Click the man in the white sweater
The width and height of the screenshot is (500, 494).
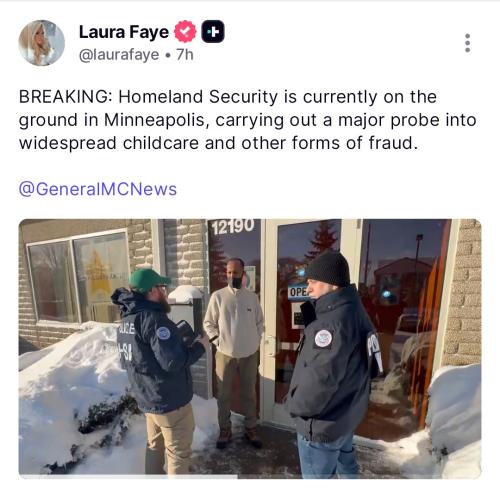pyautogui.click(x=234, y=350)
